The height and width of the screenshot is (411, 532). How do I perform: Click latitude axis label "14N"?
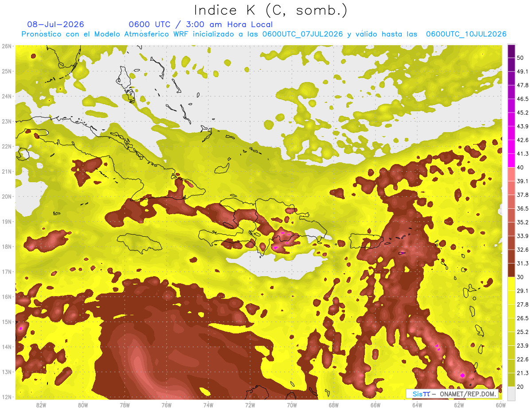coord(6,347)
